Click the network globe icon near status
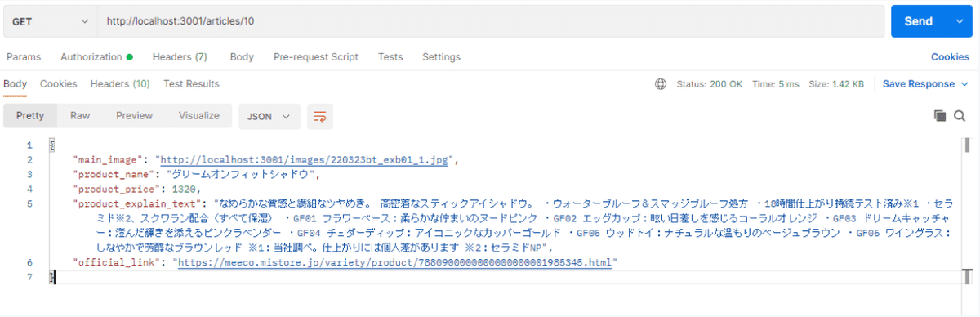The image size is (980, 317). (661, 83)
